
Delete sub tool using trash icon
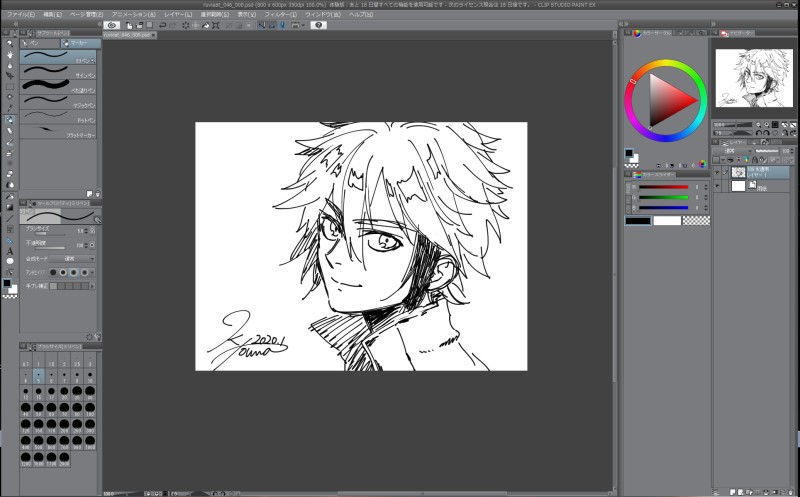click(x=98, y=194)
